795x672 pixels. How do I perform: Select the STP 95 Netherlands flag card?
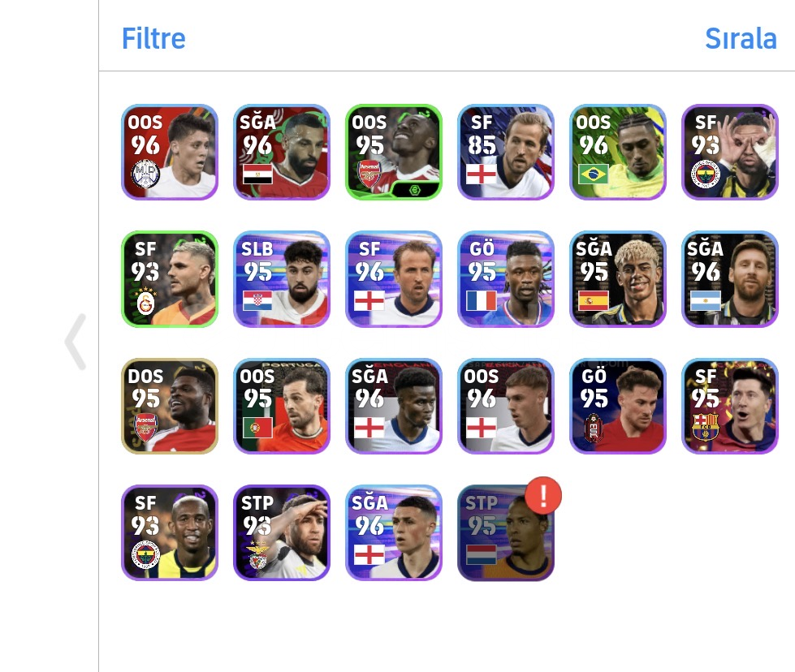(x=506, y=533)
